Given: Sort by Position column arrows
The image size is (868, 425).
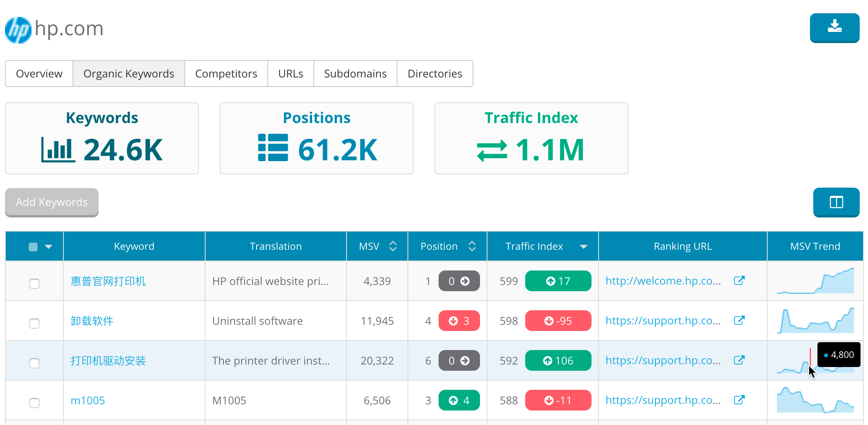Looking at the screenshot, I should pyautogui.click(x=472, y=246).
